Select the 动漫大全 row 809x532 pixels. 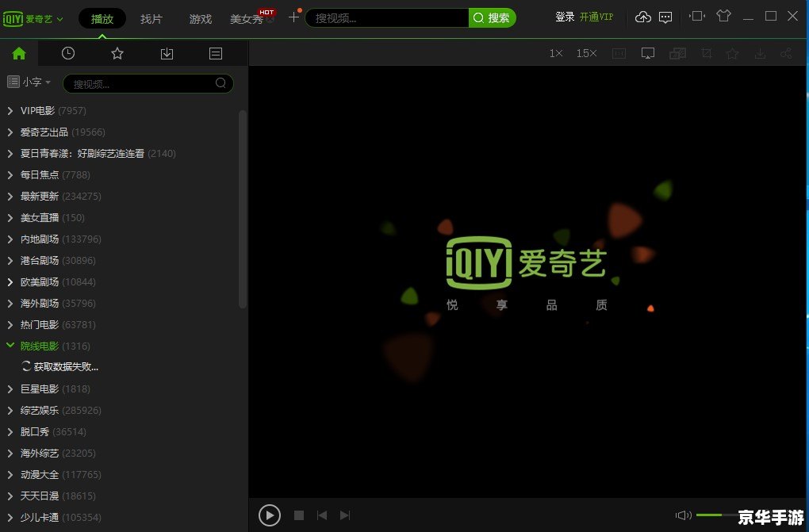60,475
